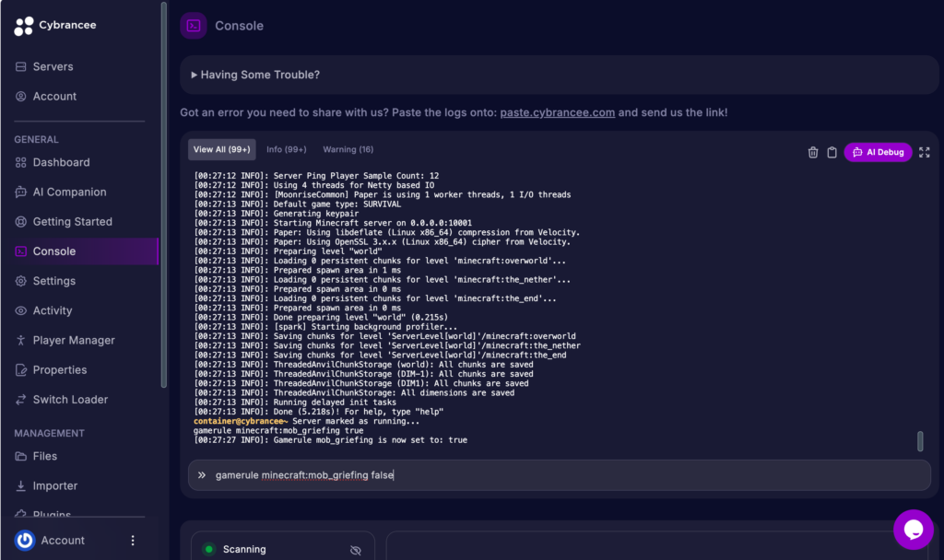Open the paste.cybrancee.com link

(x=558, y=112)
